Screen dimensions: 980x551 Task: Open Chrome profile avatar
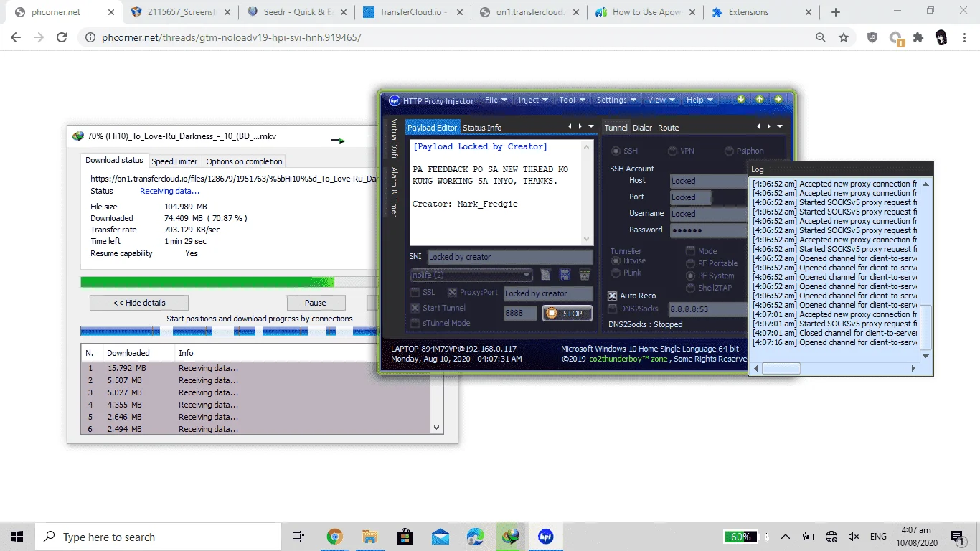click(941, 37)
